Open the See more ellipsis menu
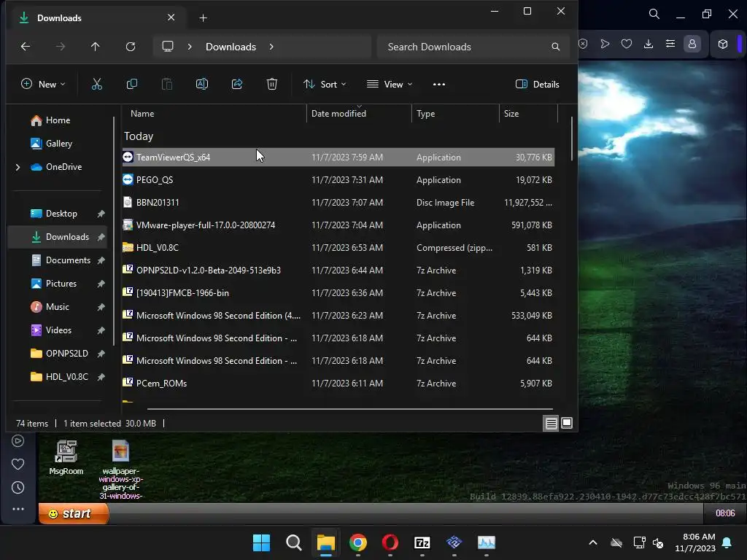 tap(438, 85)
